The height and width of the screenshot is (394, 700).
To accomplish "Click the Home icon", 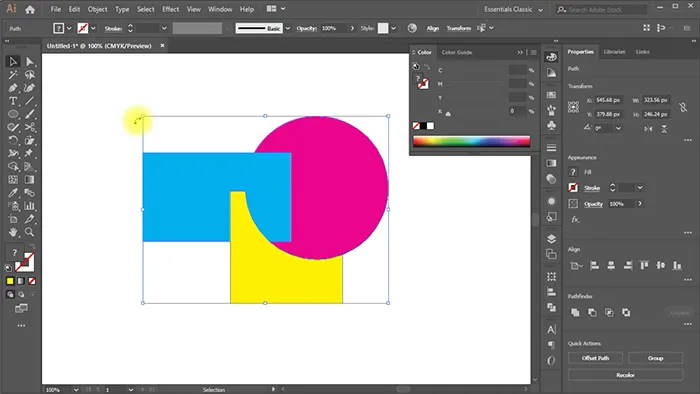I will [30, 9].
